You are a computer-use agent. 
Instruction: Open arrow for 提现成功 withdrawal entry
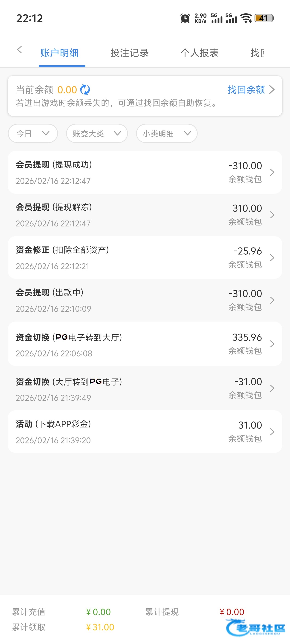pyautogui.click(x=272, y=172)
